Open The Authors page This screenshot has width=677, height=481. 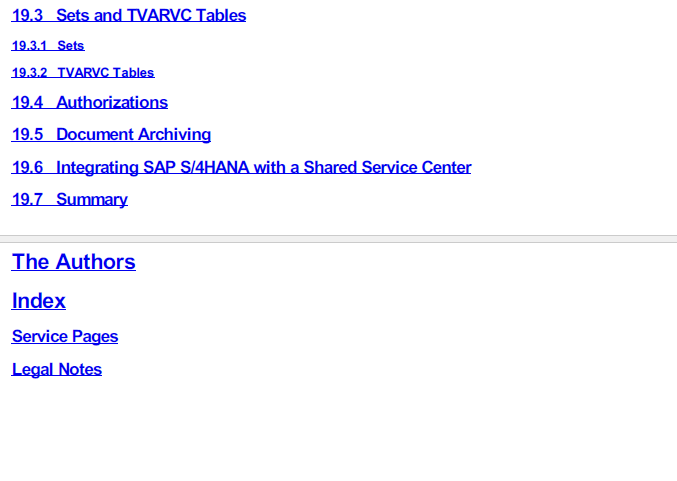pos(74,262)
